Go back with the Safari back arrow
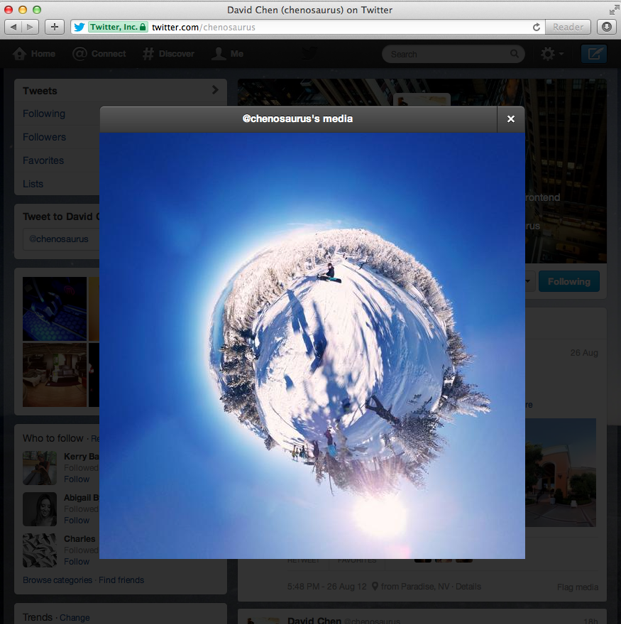Image resolution: width=621 pixels, height=624 pixels. [14, 27]
